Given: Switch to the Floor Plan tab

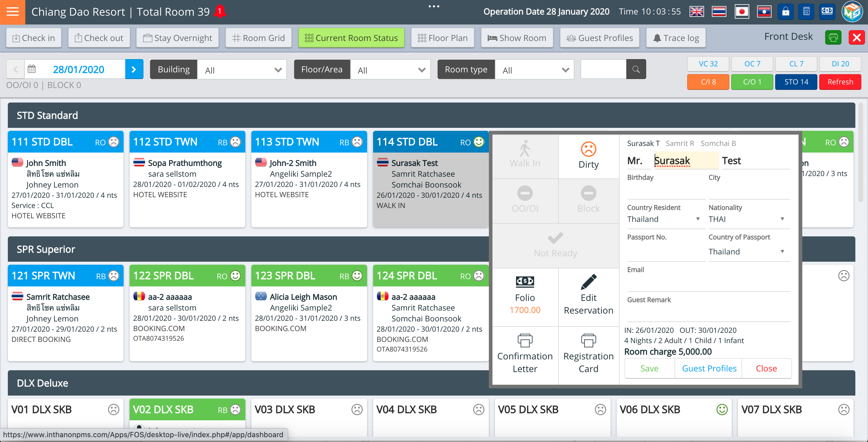Looking at the screenshot, I should point(442,38).
